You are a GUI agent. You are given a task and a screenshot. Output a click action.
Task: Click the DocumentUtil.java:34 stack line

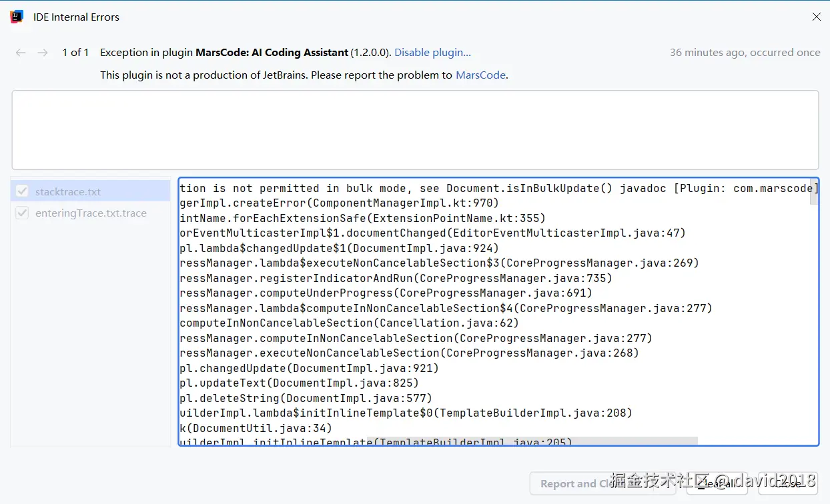256,428
